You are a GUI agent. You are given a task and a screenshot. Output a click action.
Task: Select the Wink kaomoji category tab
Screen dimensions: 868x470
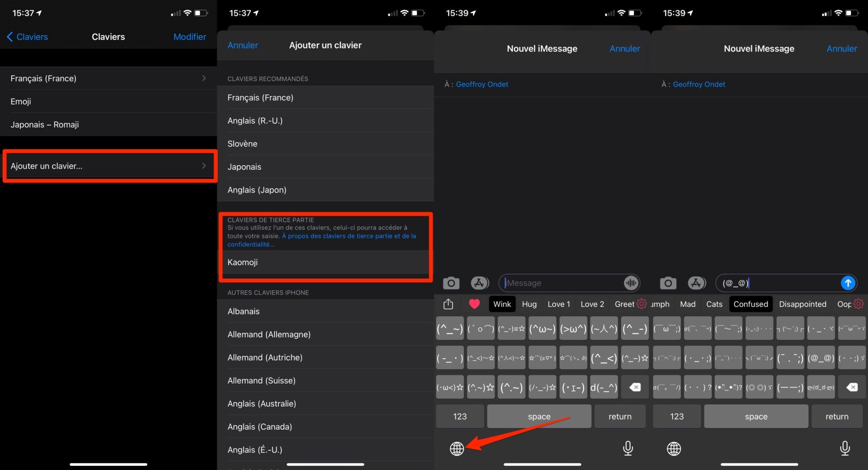pos(502,304)
